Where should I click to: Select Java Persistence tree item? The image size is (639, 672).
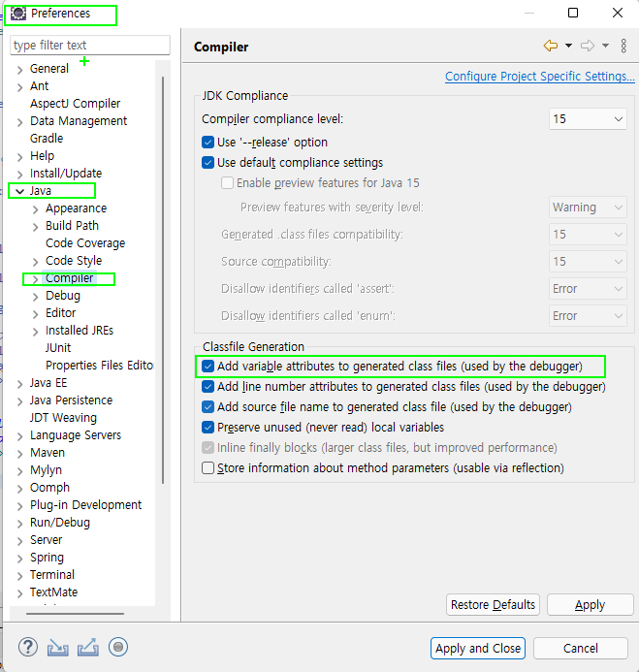[x=71, y=400]
